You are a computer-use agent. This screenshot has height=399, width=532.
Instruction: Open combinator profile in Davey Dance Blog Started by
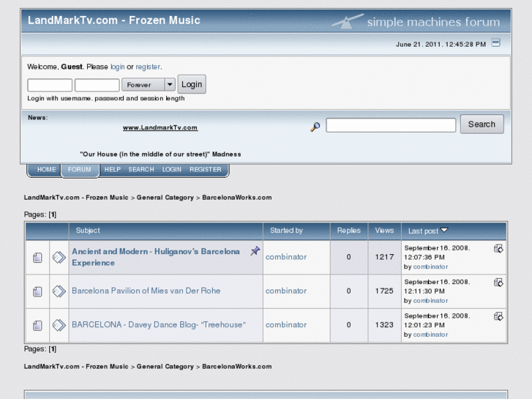coord(286,325)
